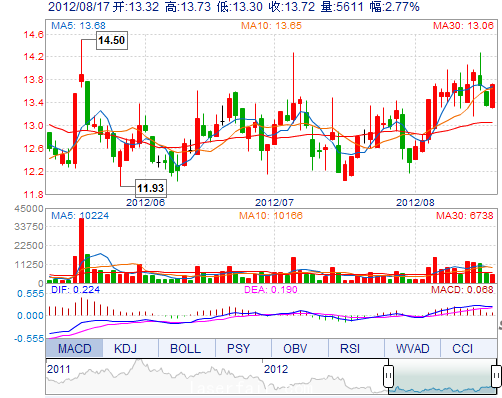This screenshot has width=502, height=398.
Task: Click the 14.50 high price label
Action: click(x=112, y=40)
